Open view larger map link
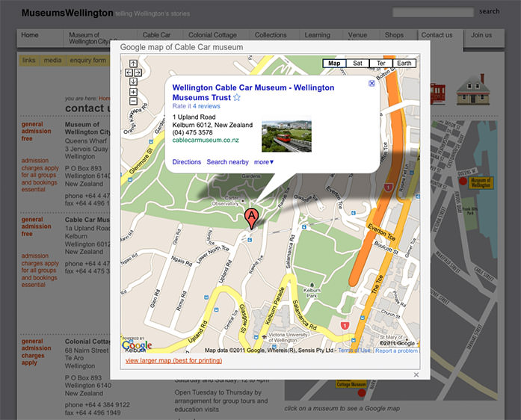Image resolution: width=521 pixels, height=420 pixels. (173, 360)
